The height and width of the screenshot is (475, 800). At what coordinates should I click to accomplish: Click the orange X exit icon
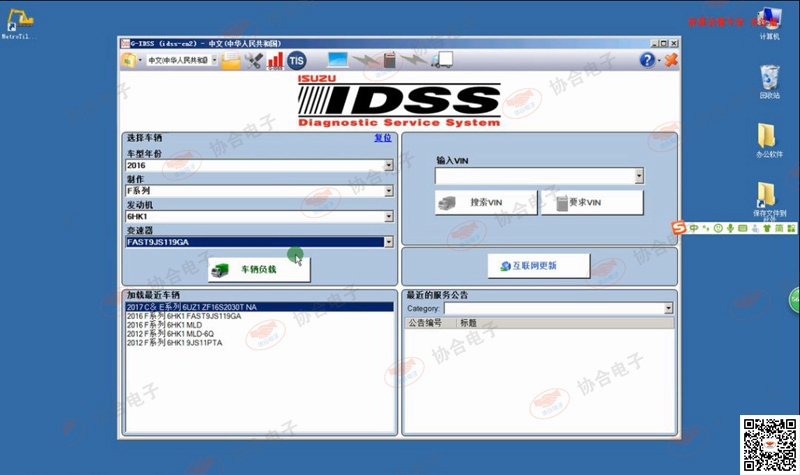coord(671,60)
